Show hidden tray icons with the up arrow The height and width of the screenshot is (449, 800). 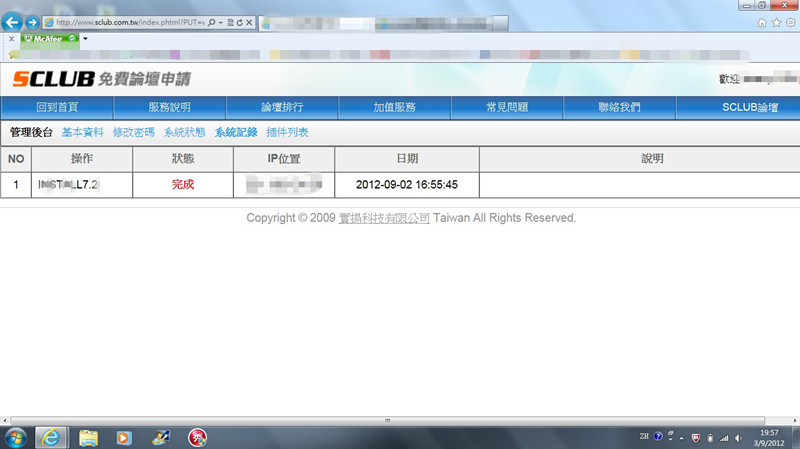coord(682,438)
